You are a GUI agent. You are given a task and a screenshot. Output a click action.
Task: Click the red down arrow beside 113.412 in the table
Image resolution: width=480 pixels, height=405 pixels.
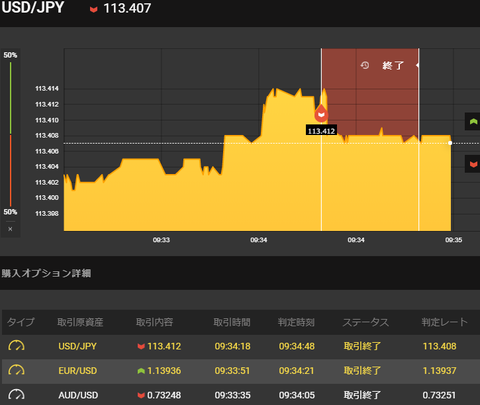[141, 347]
